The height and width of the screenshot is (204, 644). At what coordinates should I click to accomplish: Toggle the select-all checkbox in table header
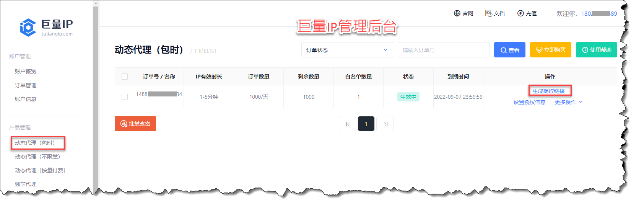click(x=125, y=77)
